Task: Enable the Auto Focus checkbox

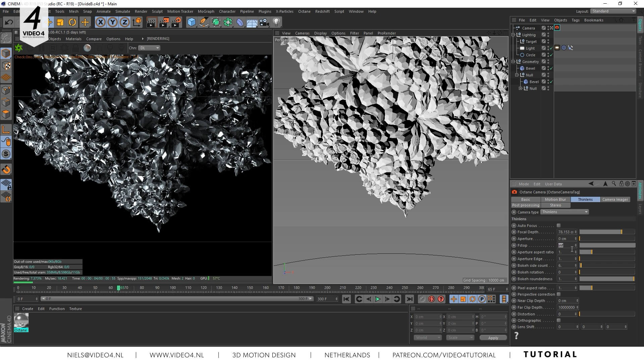Action: [558, 226]
